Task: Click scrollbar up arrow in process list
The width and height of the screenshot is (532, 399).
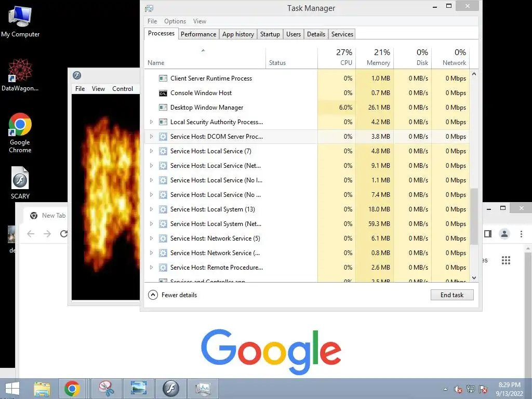Action: pyautogui.click(x=474, y=74)
